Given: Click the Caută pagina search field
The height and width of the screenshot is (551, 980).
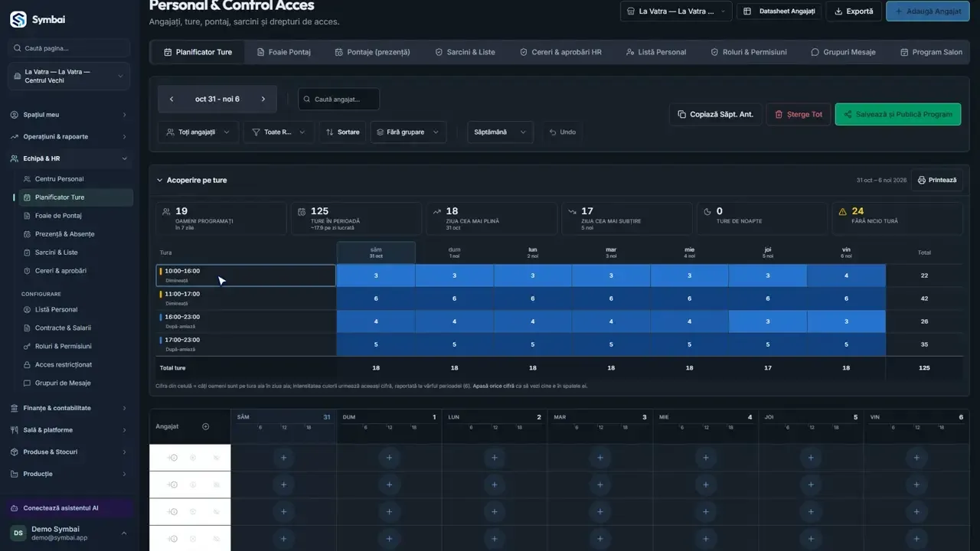Looking at the screenshot, I should pyautogui.click(x=69, y=48).
